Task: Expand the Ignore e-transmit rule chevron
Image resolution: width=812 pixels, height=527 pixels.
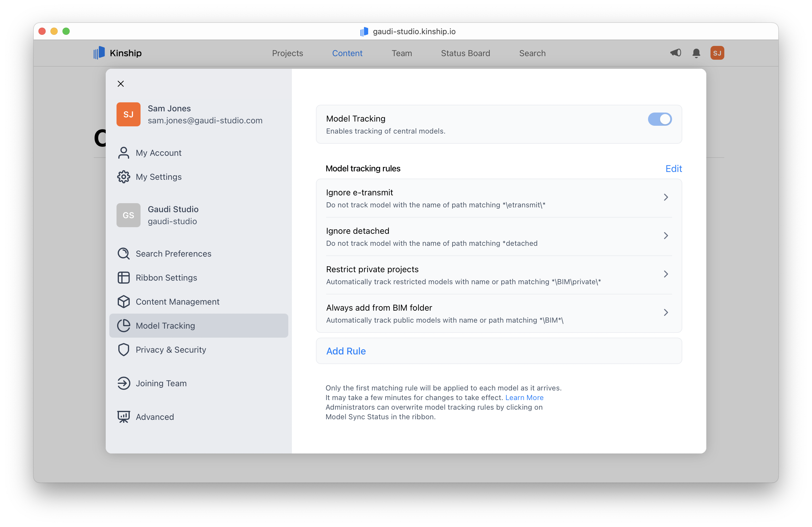Action: pyautogui.click(x=666, y=197)
